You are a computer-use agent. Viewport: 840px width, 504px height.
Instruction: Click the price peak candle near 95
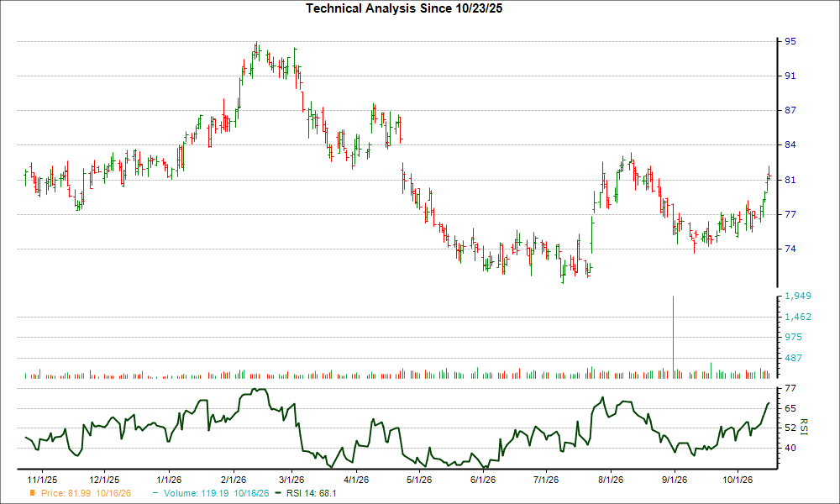(256, 50)
